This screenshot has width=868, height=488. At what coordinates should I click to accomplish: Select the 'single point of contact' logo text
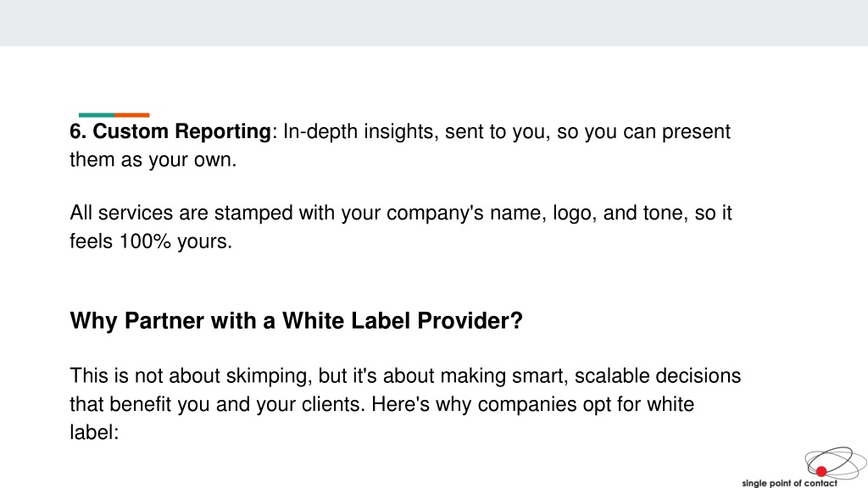pos(789,483)
